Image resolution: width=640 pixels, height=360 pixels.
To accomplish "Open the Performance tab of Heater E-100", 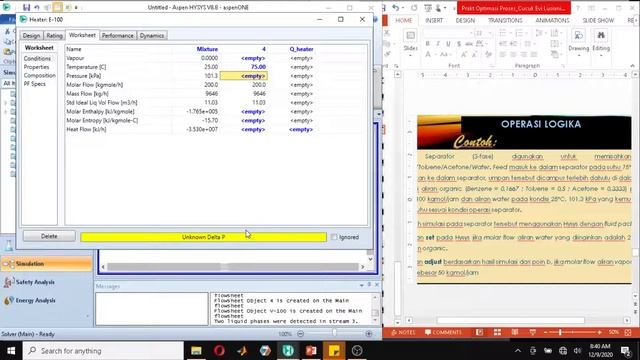I will click(x=118, y=36).
